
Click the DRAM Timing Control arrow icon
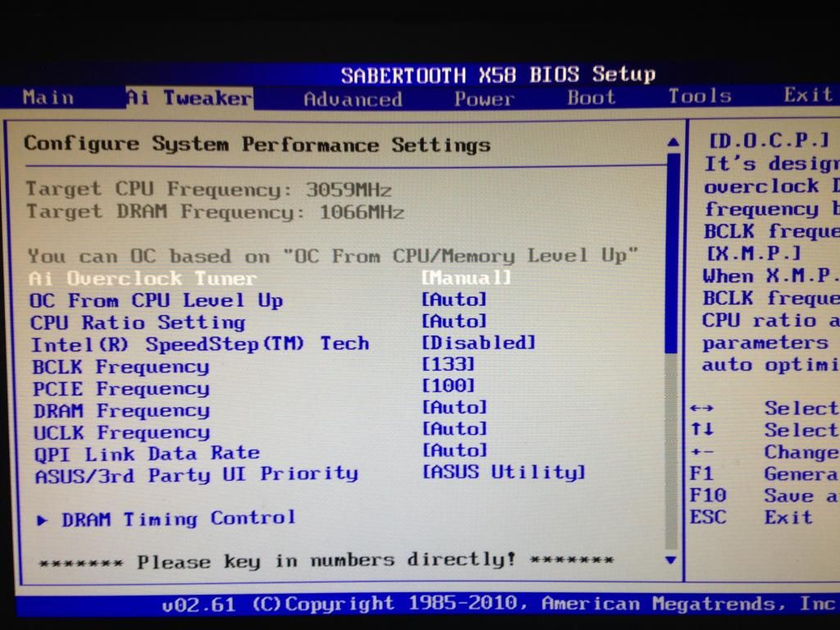43,520
